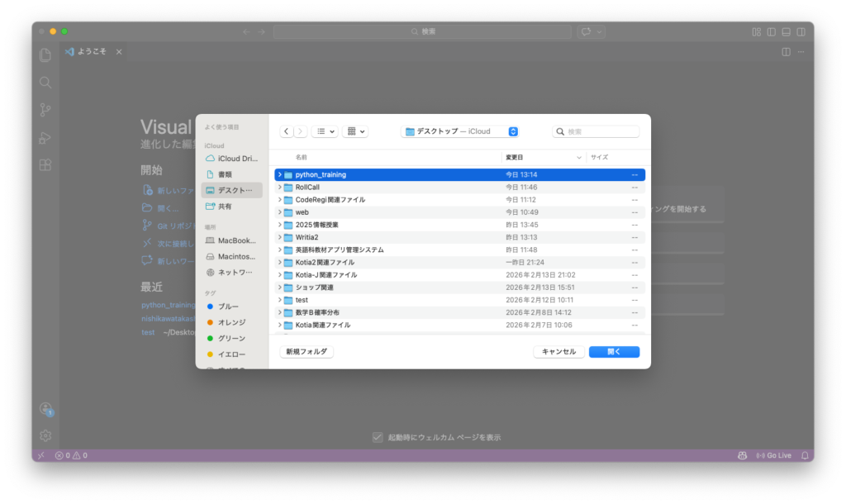Open the list view options dropdown
This screenshot has width=846, height=504.
[x=325, y=131]
